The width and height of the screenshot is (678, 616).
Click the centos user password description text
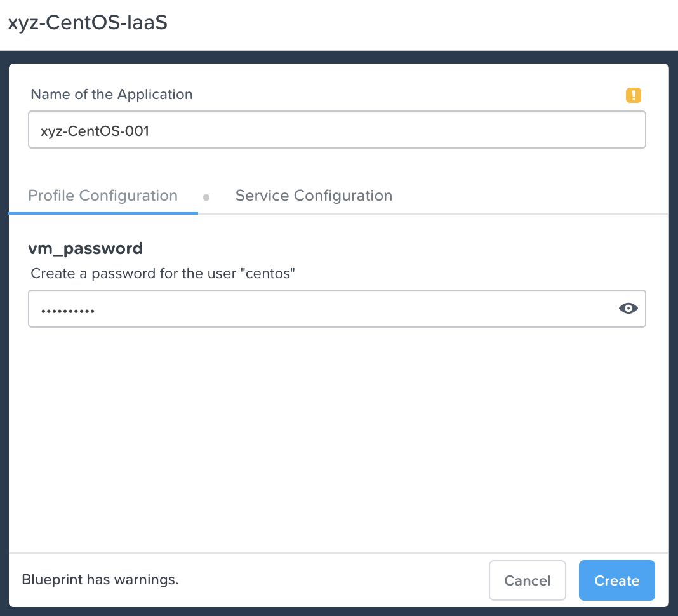coord(163,274)
